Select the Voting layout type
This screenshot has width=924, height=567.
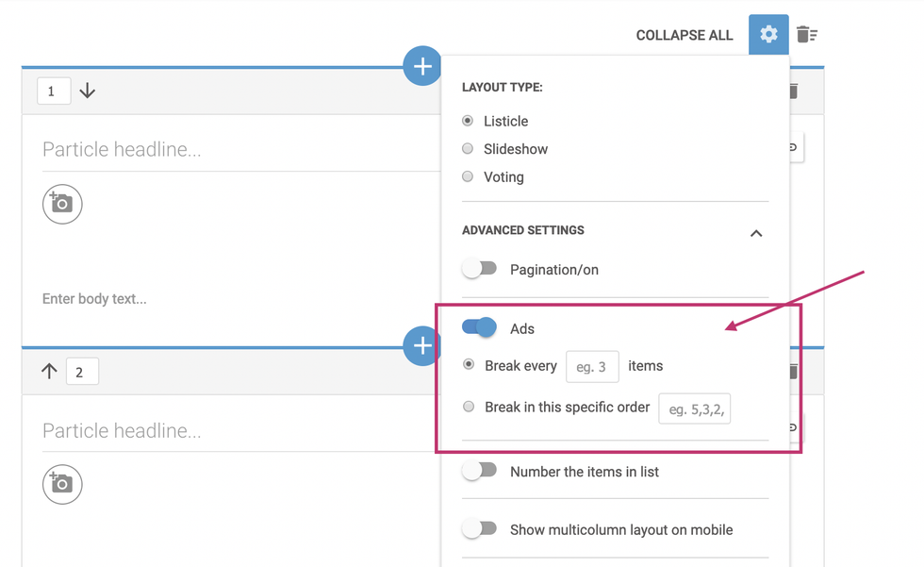[x=468, y=176]
